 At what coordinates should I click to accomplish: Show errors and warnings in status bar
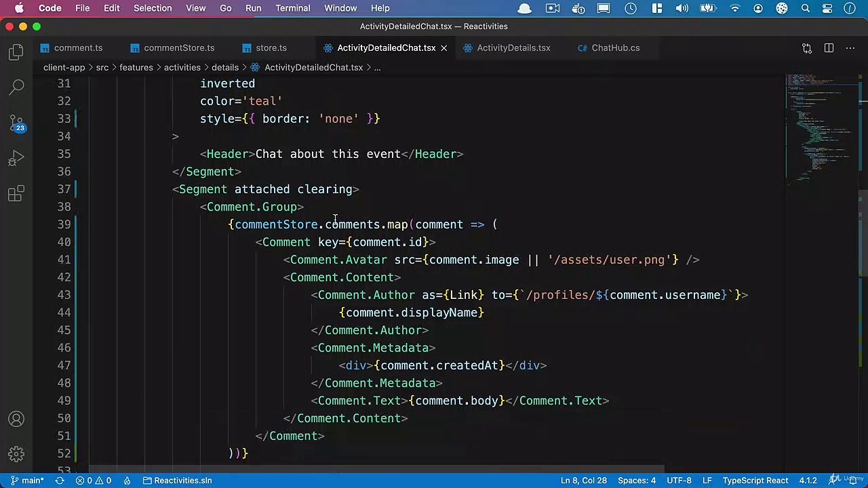click(94, 481)
